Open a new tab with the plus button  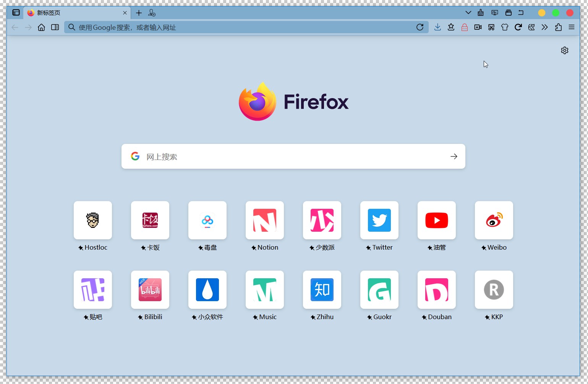139,13
